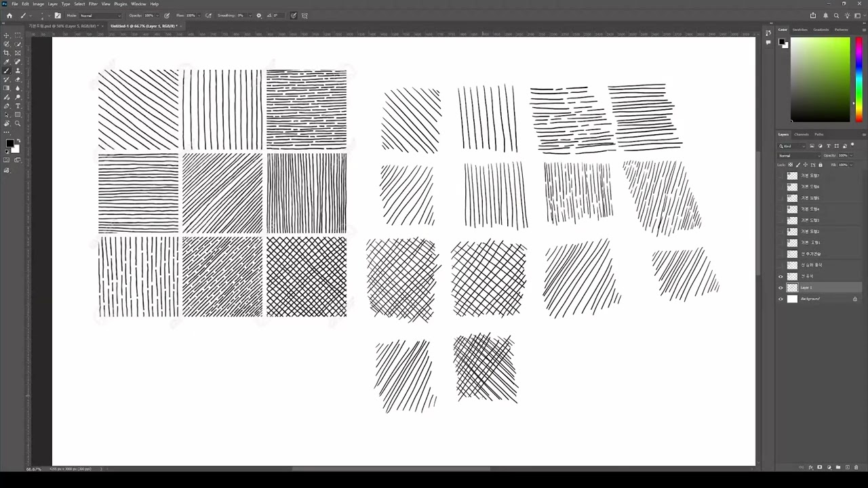Open the brush Mode dropdown

tap(100, 15)
